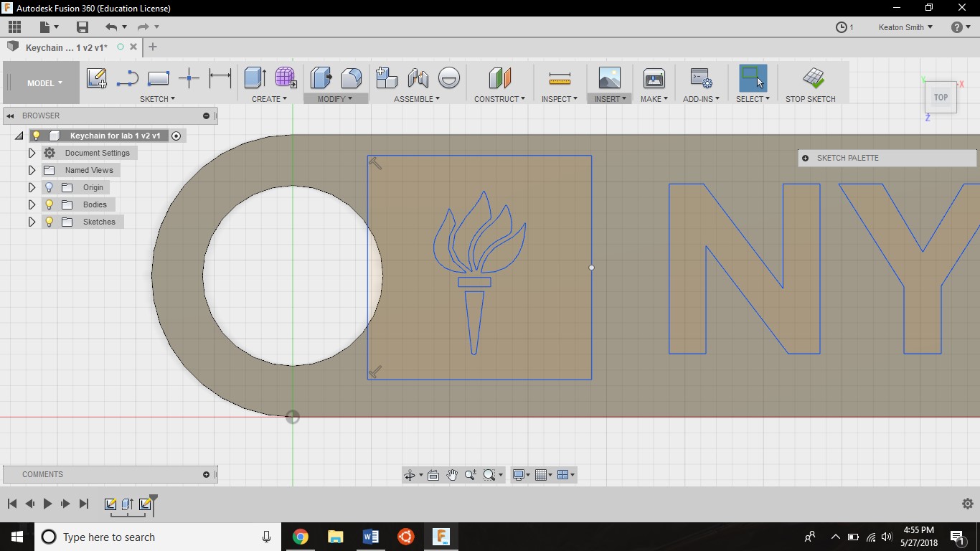980x551 pixels.
Task: Expand Document Settings node
Action: [32, 153]
